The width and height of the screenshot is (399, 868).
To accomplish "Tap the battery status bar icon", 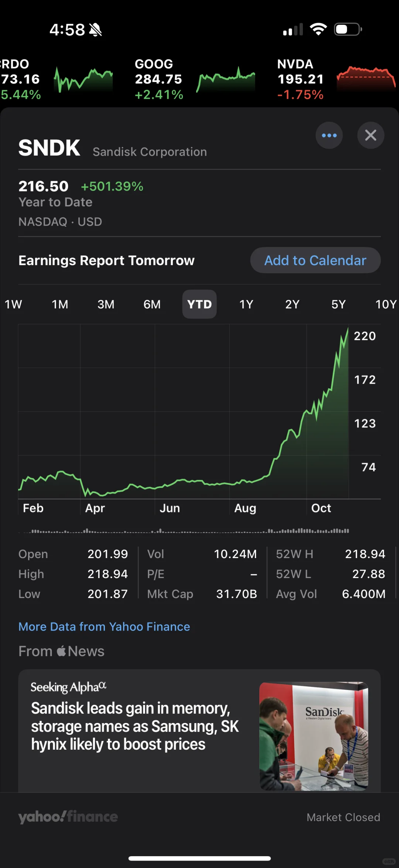I will pos(348,29).
